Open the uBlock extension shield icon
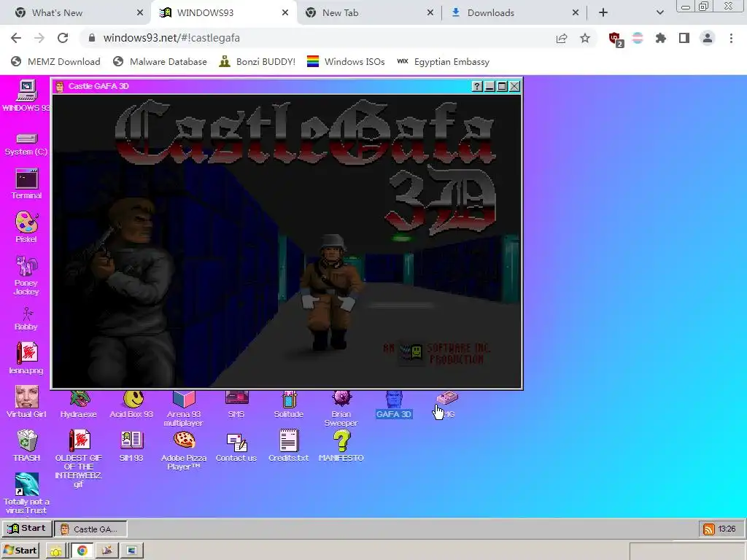The image size is (747, 560). [615, 39]
